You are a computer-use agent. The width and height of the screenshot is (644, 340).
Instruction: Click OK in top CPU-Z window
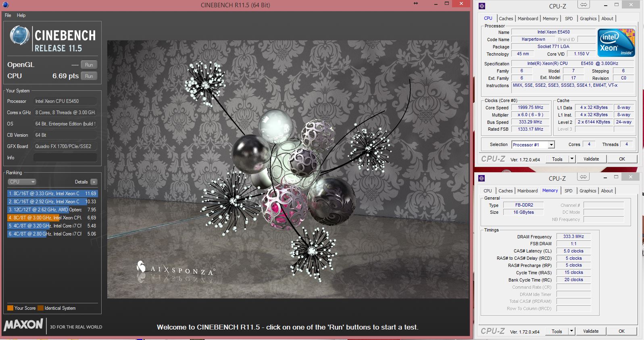[622, 159]
